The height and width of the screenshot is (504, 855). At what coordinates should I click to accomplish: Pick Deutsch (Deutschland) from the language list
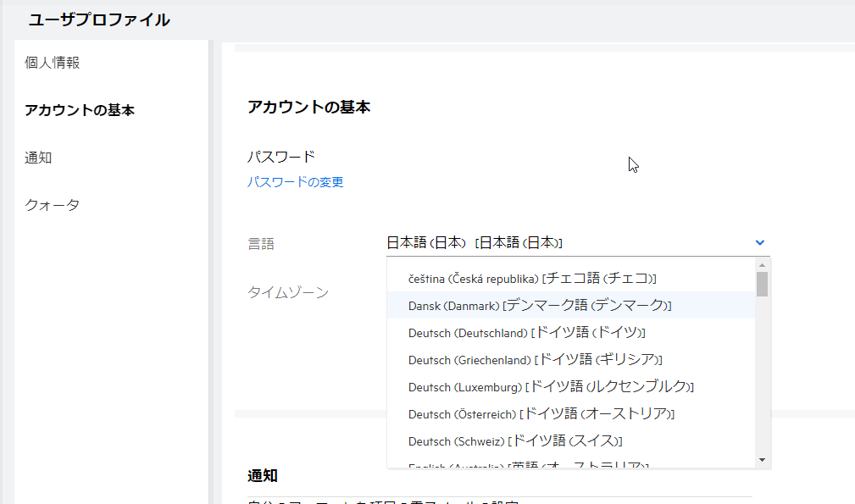[527, 332]
